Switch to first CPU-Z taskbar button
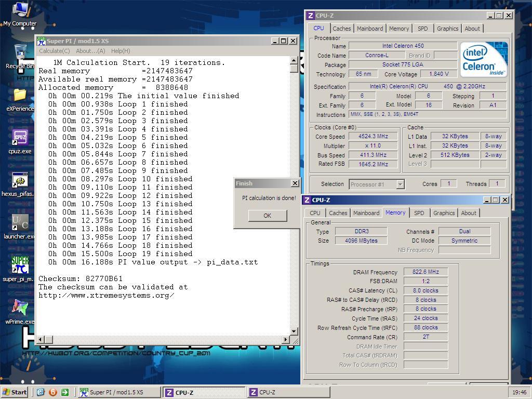 204,392
